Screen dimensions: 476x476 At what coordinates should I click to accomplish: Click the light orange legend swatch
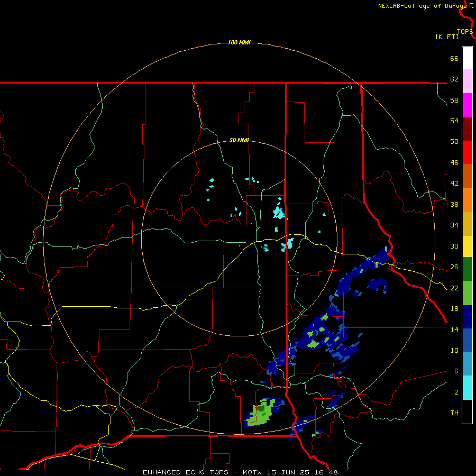point(467,199)
